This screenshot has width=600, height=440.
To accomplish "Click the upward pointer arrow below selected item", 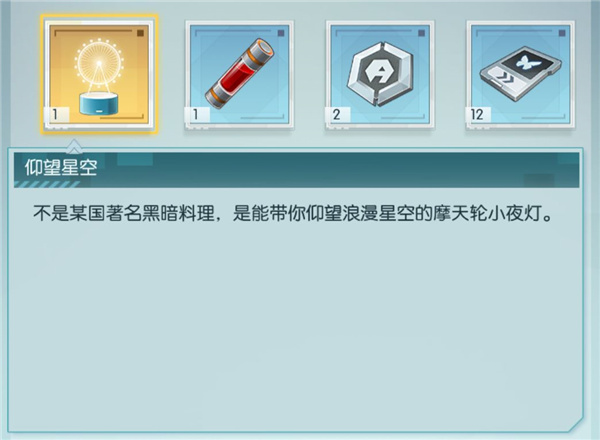I will click(74, 146).
